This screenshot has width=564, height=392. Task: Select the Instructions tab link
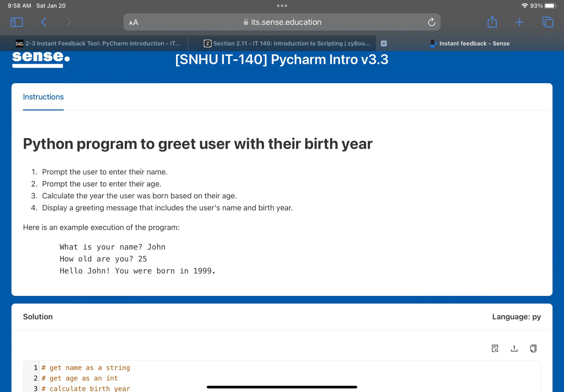[x=43, y=97]
